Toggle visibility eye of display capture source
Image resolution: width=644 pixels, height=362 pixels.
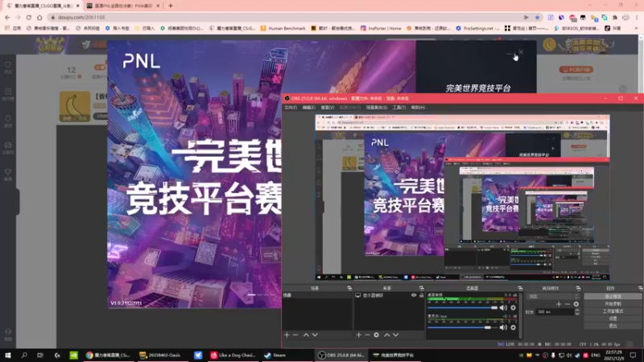(x=414, y=295)
